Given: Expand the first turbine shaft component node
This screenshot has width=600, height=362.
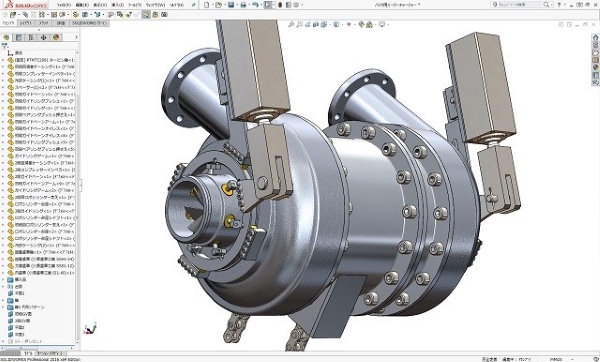Looking at the screenshot, I should click(3, 60).
